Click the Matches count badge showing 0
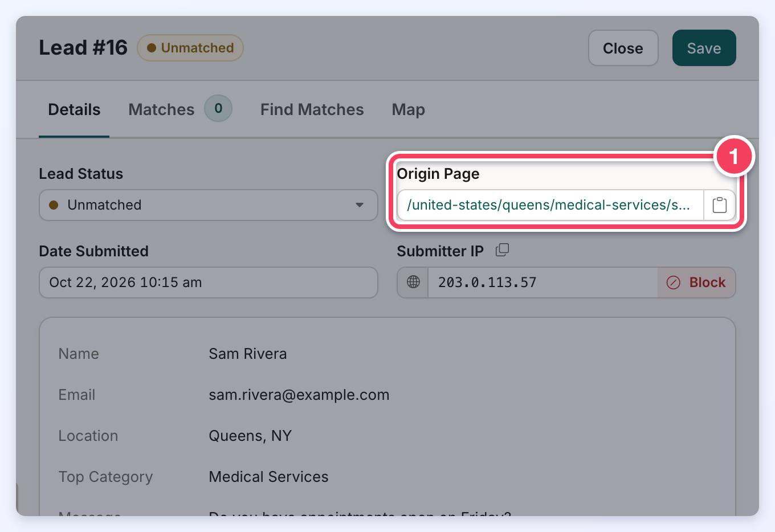Screen dimensions: 775x532 (x=218, y=108)
